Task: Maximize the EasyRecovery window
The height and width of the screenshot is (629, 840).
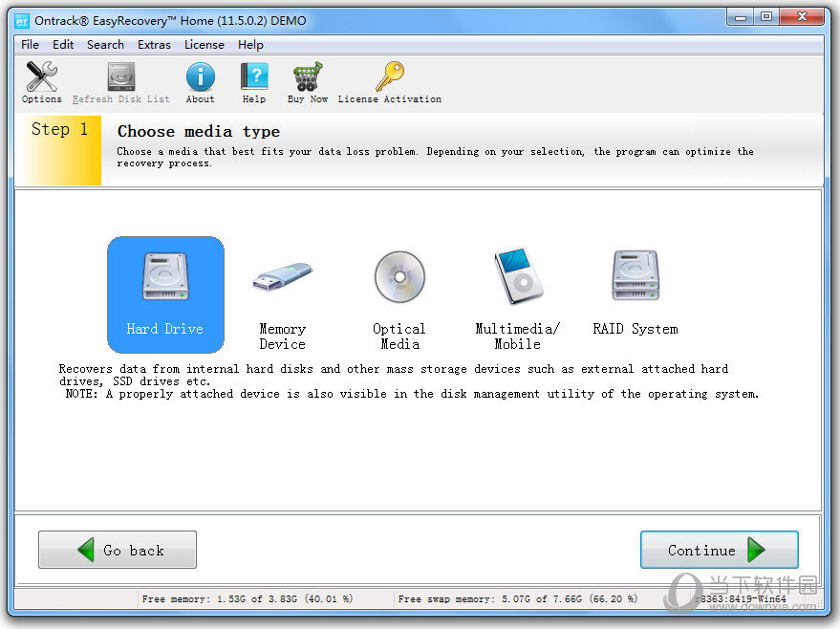Action: tap(766, 17)
